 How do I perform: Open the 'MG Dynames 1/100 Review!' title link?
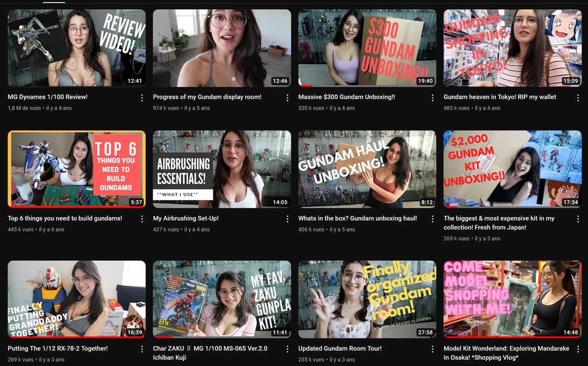(x=48, y=97)
